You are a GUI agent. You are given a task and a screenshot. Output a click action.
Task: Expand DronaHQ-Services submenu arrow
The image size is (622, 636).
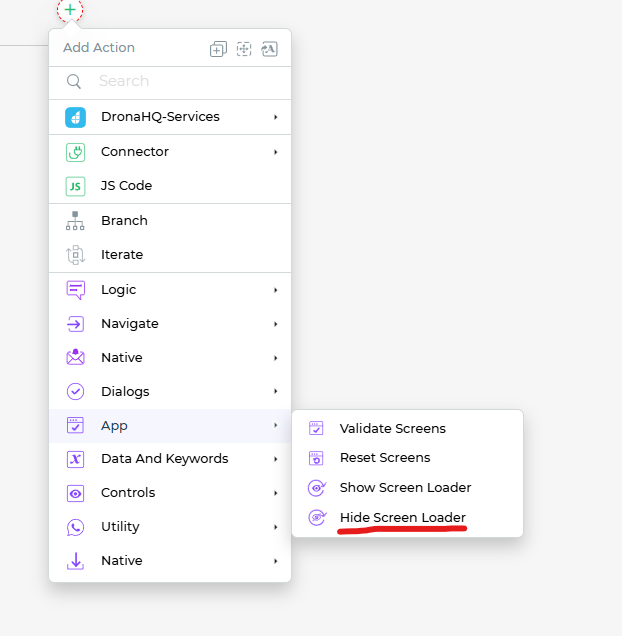[275, 117]
